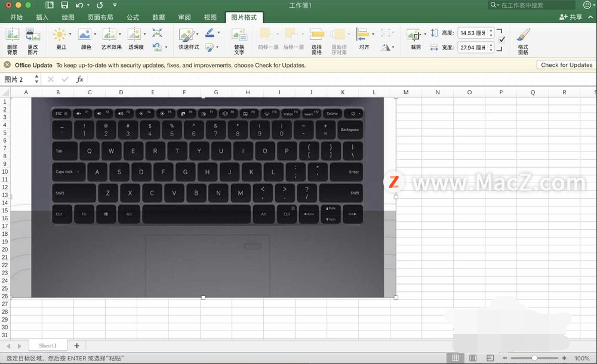Click the insert function fx icon

tap(79, 79)
